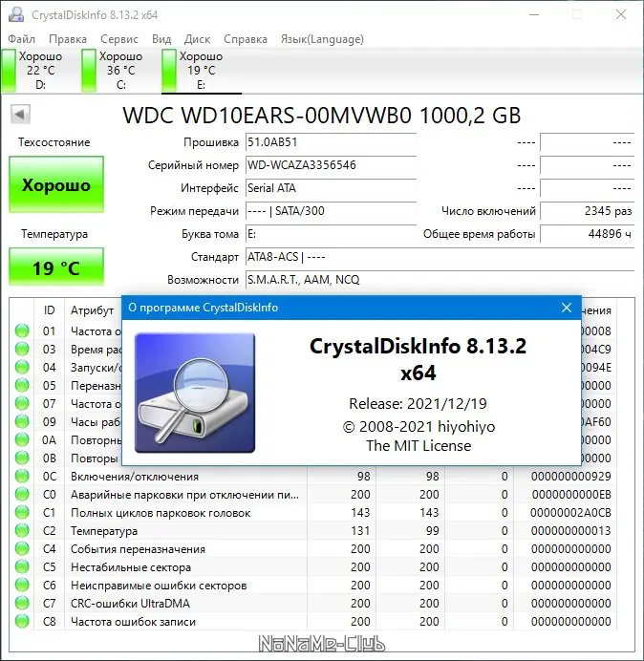Close the О программе CrystalDiskInfo dialog
The height and width of the screenshot is (661, 644).
click(567, 308)
